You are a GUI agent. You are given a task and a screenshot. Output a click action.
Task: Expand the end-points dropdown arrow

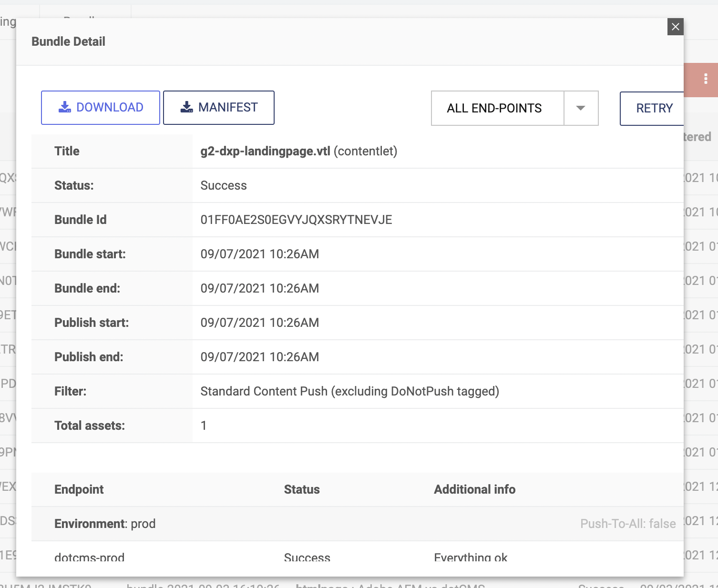pos(580,108)
